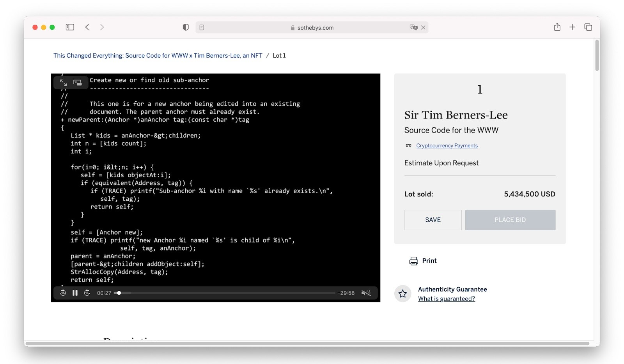Stop loading the page

coord(423,27)
